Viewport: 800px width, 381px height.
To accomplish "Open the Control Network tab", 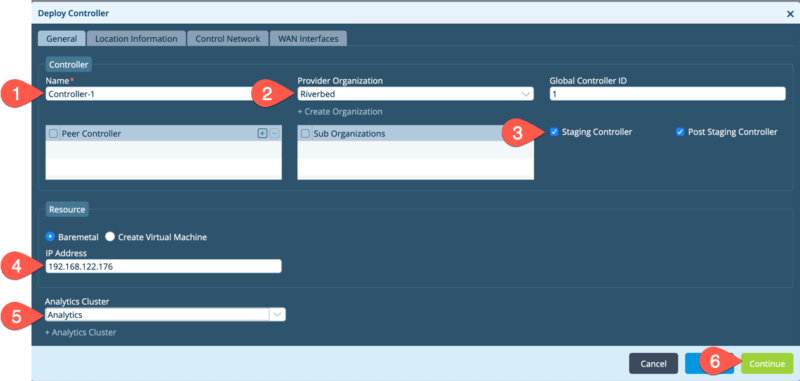I will pyautogui.click(x=228, y=39).
